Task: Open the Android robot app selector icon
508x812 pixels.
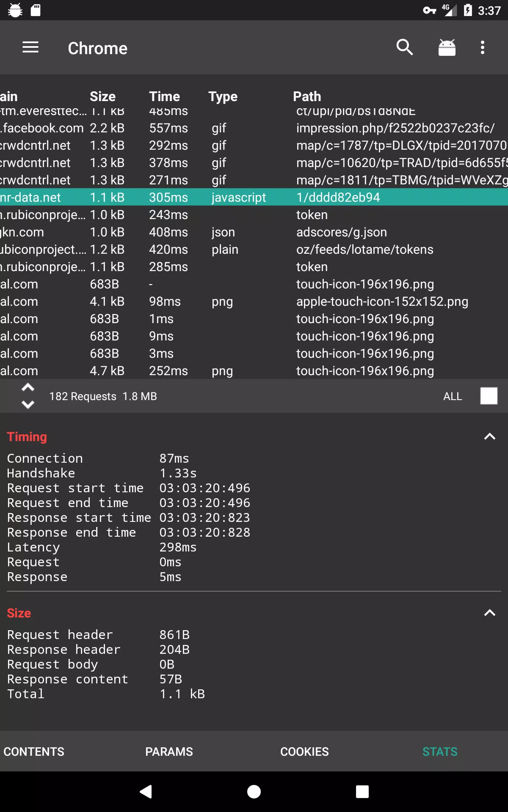Action: [447, 47]
